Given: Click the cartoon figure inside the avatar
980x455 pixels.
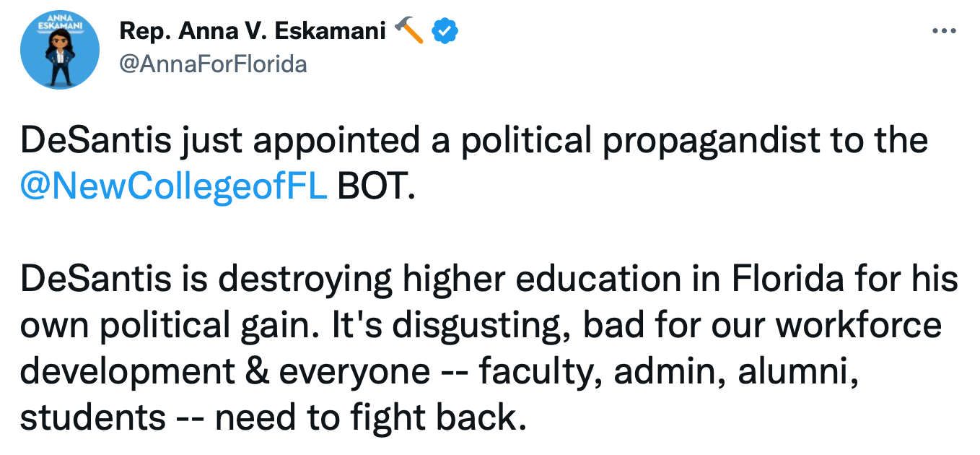Looking at the screenshot, I should click(60, 59).
